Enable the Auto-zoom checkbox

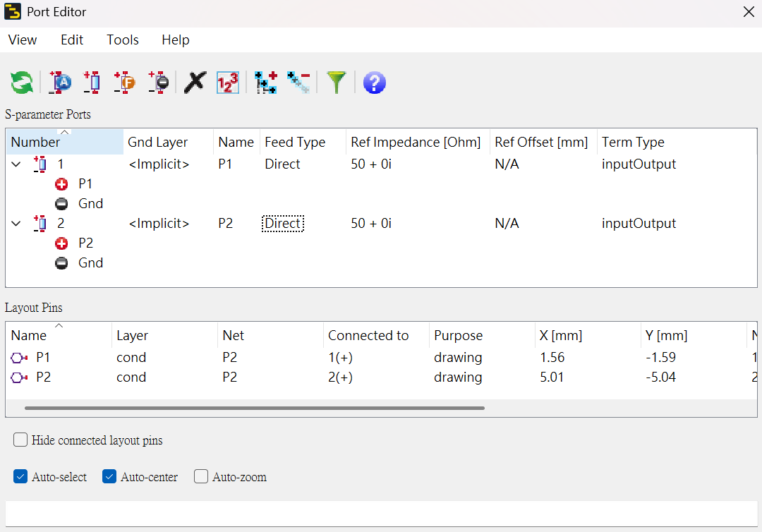click(200, 477)
